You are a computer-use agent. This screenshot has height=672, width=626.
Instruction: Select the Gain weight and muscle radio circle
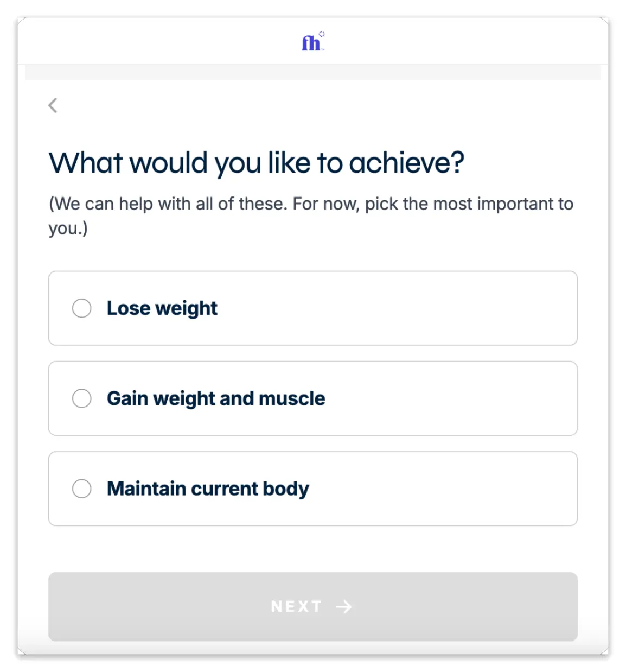[x=82, y=398]
